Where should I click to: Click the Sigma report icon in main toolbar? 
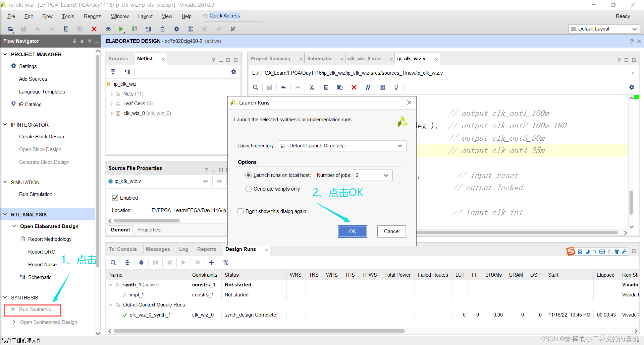click(191, 29)
